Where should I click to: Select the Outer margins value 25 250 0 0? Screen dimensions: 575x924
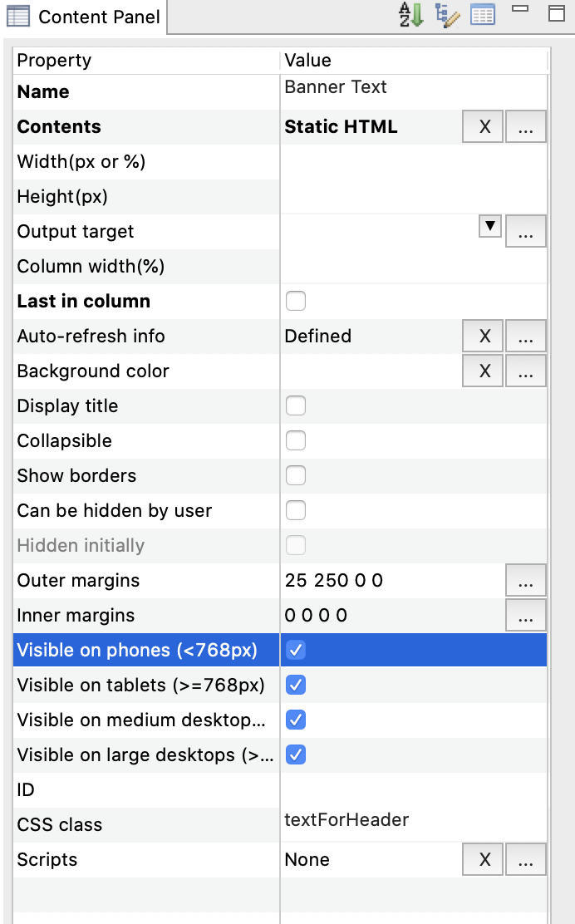pyautogui.click(x=334, y=581)
